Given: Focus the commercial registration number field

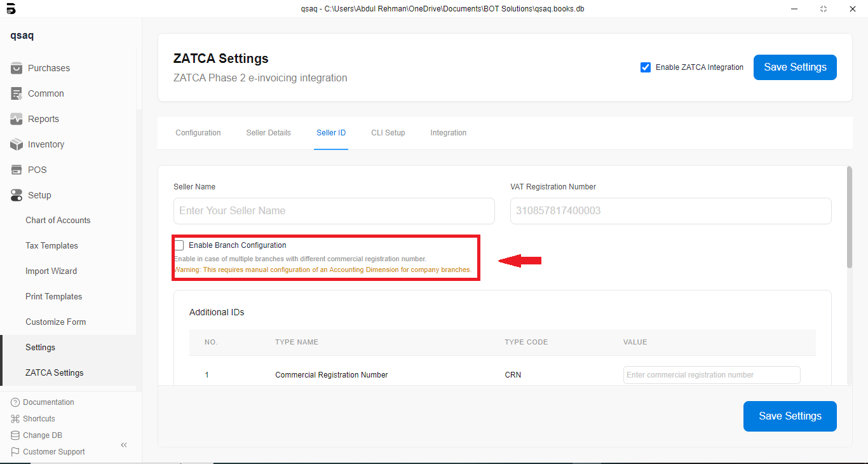Looking at the screenshot, I should tap(711, 375).
